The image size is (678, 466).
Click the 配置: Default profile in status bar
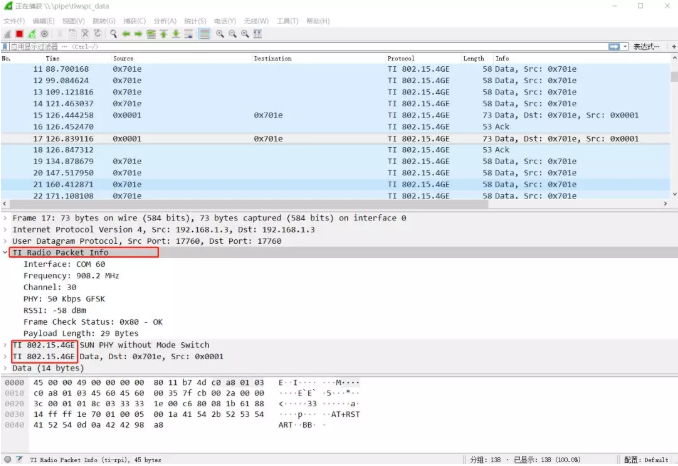(645, 459)
